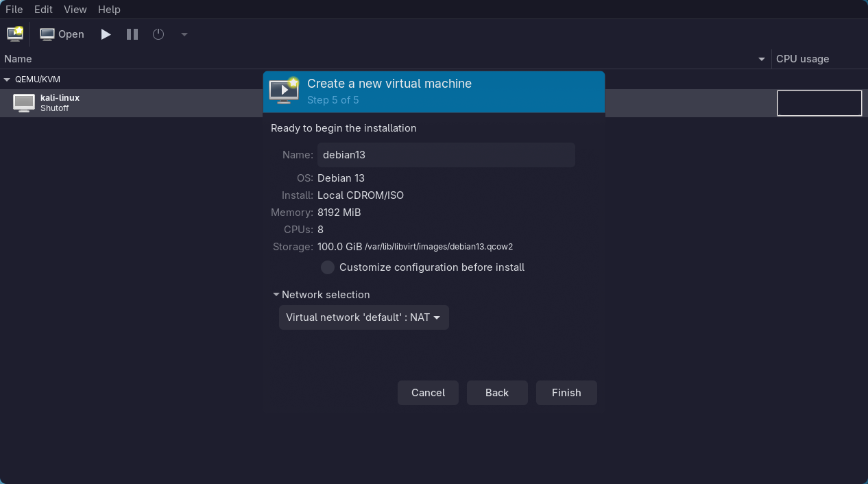Click the Pause virtual machine icon
Viewport: 868px width, 484px height.
(x=132, y=34)
